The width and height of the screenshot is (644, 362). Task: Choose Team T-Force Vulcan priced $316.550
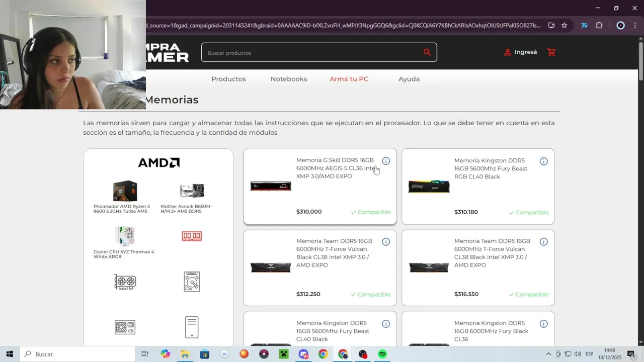point(478,268)
